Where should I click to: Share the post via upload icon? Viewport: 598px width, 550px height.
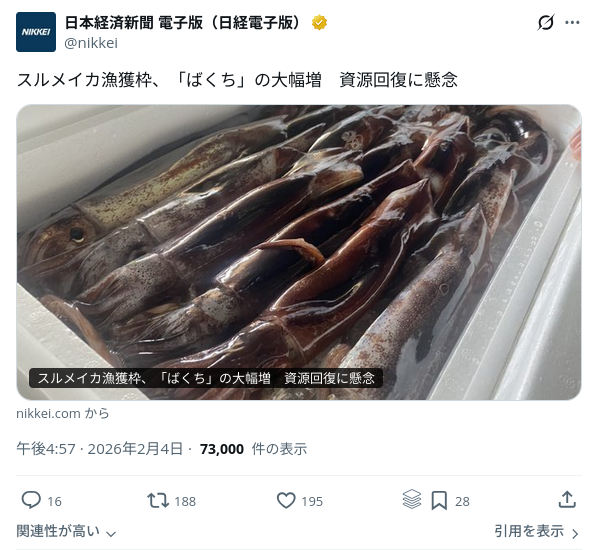click(x=567, y=500)
